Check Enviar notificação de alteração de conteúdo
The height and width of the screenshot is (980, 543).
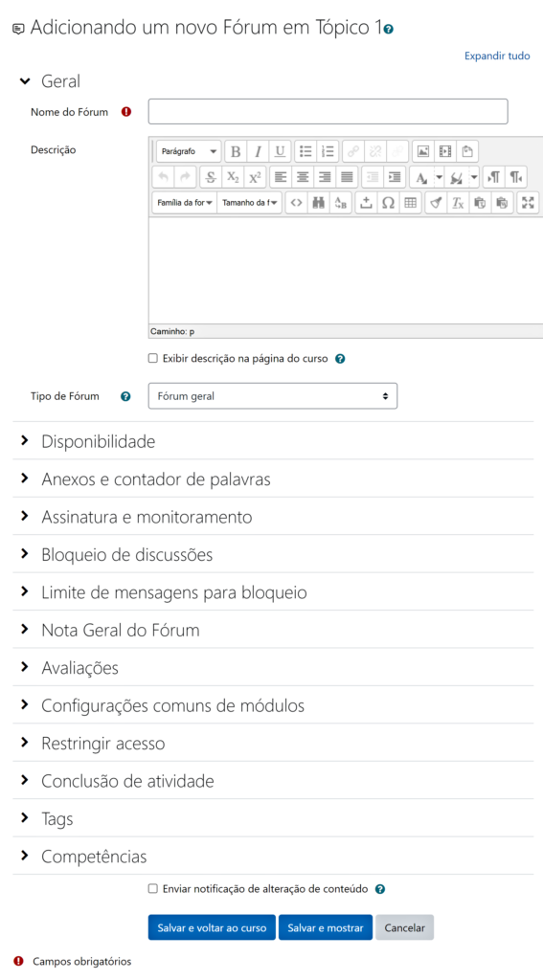pos(152,889)
